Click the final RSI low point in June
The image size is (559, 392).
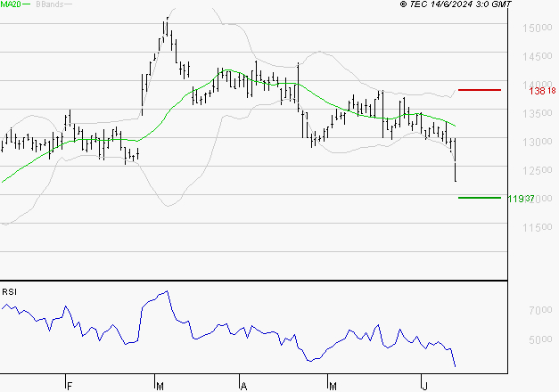tap(455, 365)
